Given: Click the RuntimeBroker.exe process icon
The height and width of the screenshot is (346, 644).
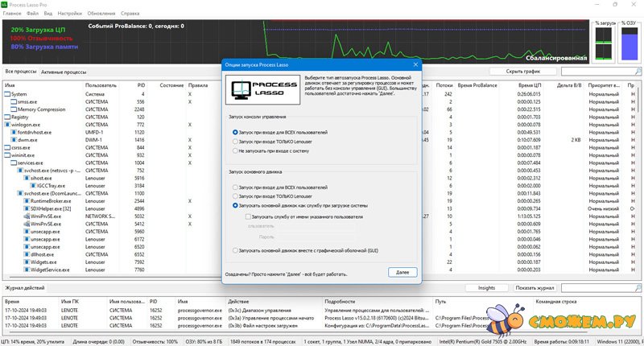Looking at the screenshot, I should click(x=29, y=201).
